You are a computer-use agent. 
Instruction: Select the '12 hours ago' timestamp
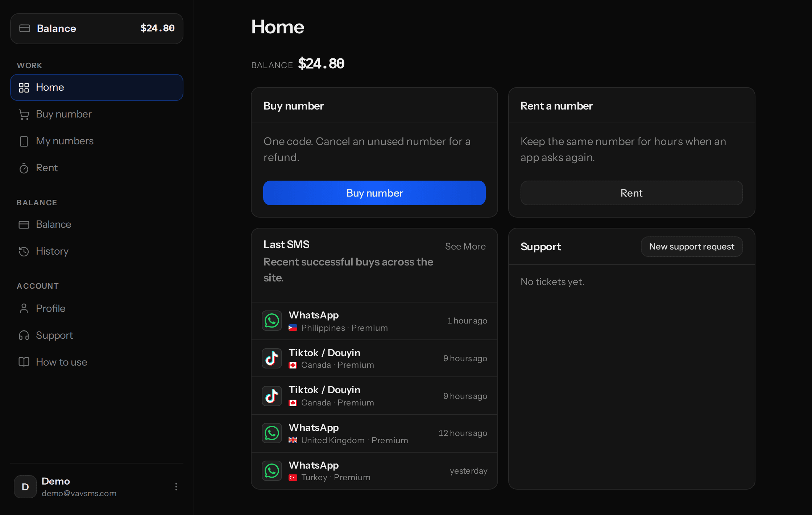tap(463, 433)
